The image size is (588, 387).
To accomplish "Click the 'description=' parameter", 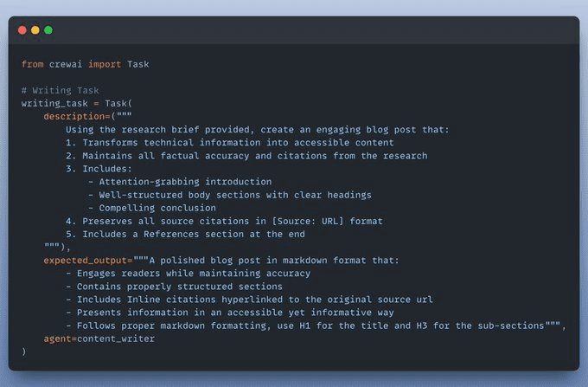I will (77, 116).
